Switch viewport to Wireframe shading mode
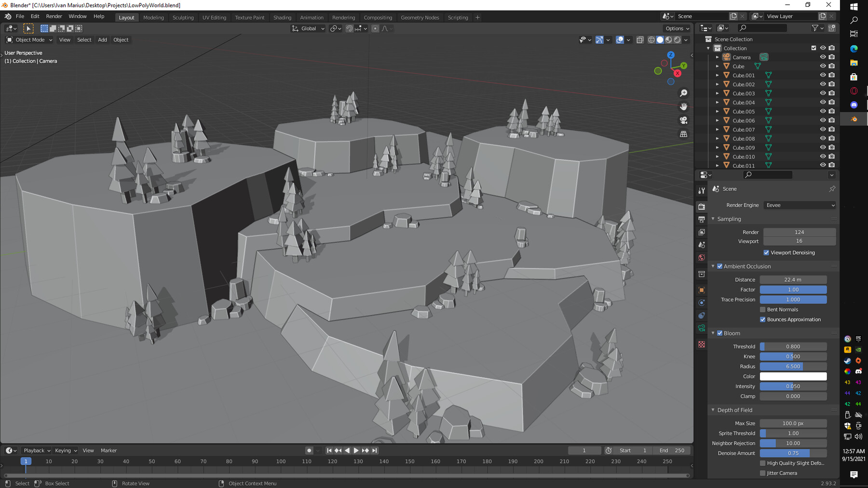The height and width of the screenshot is (488, 868). pos(651,40)
